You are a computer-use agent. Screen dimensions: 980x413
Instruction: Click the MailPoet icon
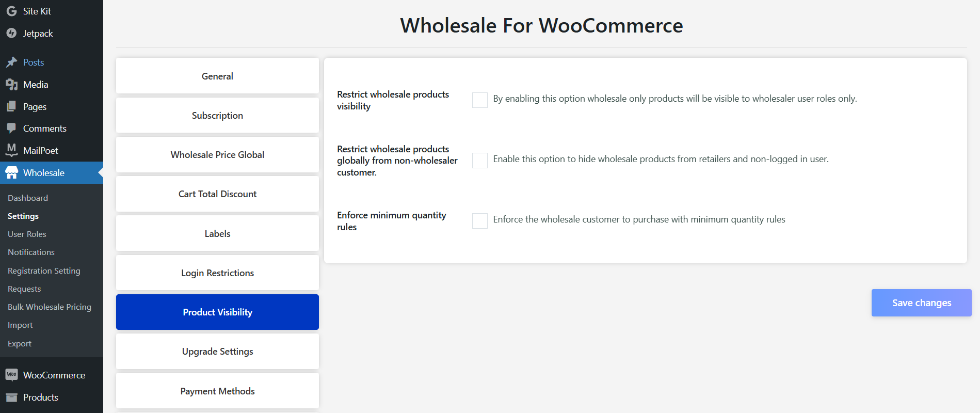pyautogui.click(x=11, y=150)
